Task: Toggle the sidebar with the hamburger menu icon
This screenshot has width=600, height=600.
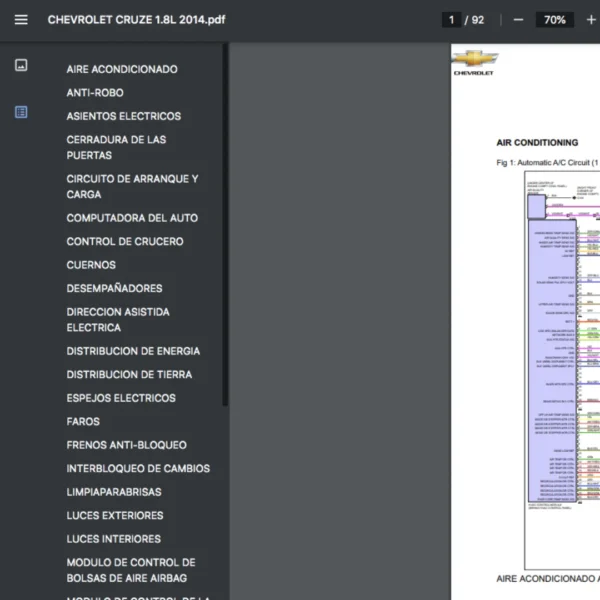Action: 21,20
